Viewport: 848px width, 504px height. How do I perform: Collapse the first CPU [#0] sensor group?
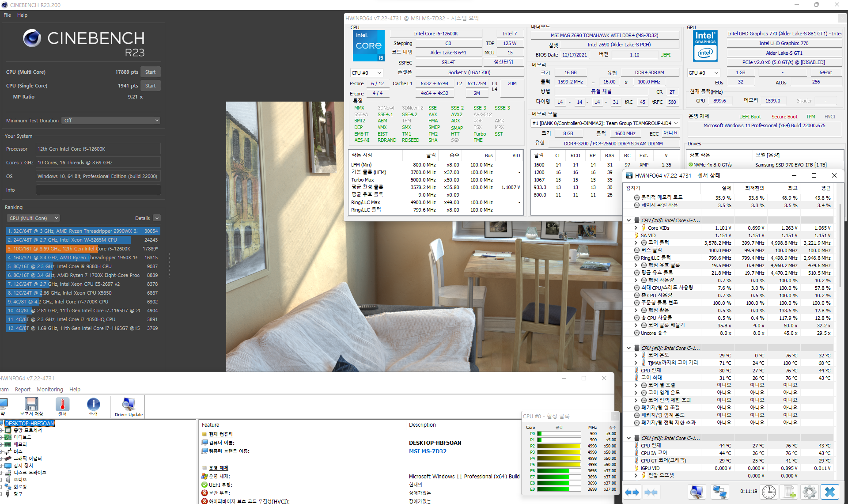(x=628, y=220)
